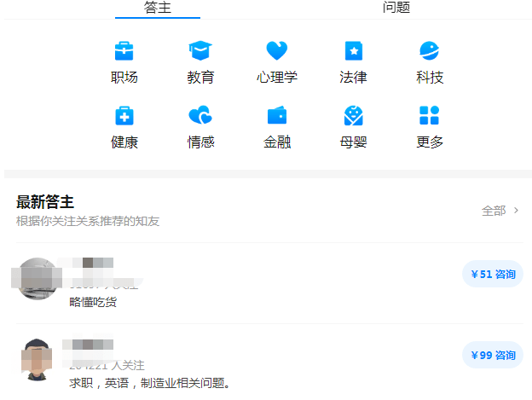This screenshot has height=400, width=532.
Task: Open the 情感 double hearts icon
Action: [x=200, y=115]
